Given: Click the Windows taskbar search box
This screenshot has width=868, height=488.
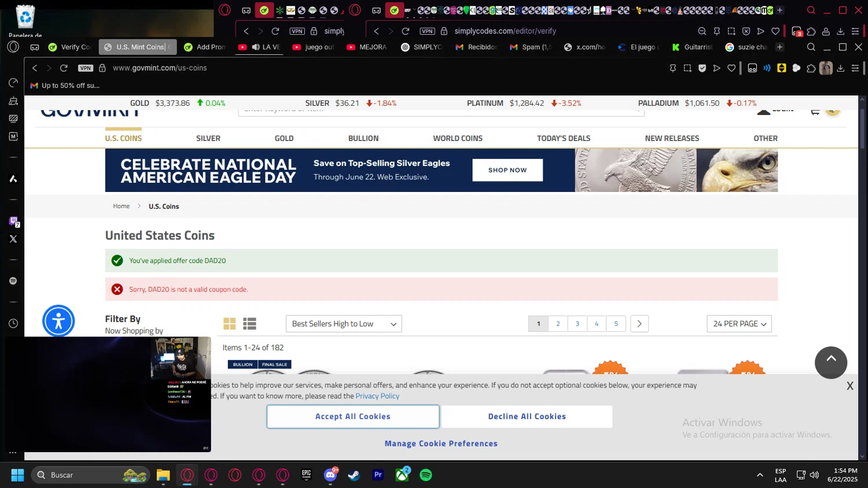Looking at the screenshot, I should pos(90,475).
